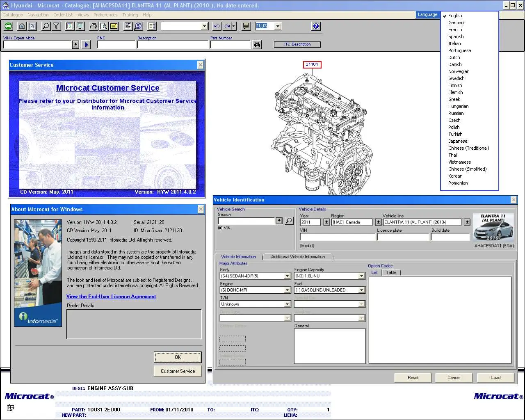Switch Option Codes to Table tab
Screen dimensions: 525x420
pos(391,272)
